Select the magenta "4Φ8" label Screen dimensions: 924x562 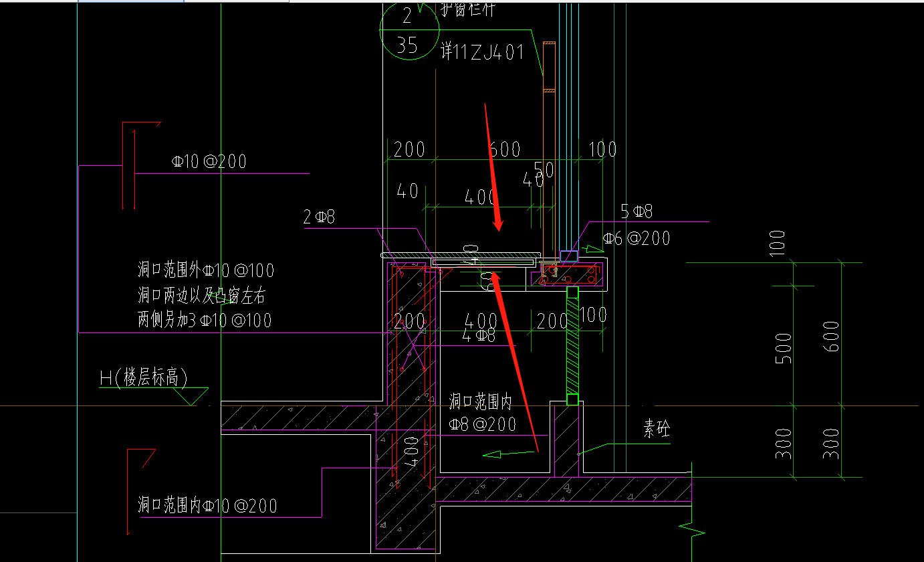479,336
